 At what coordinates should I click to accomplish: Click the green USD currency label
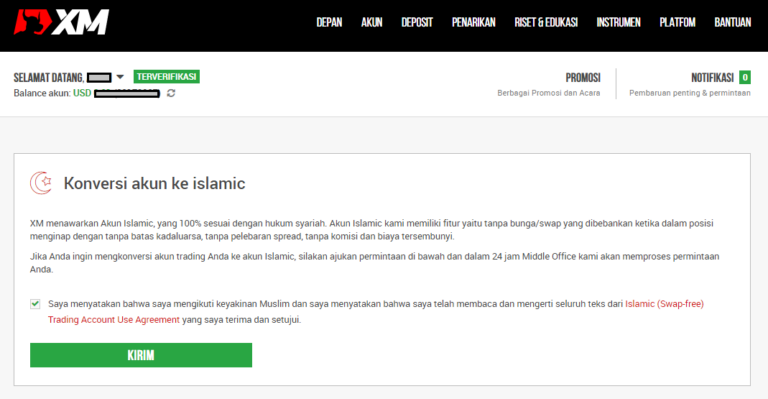82,93
